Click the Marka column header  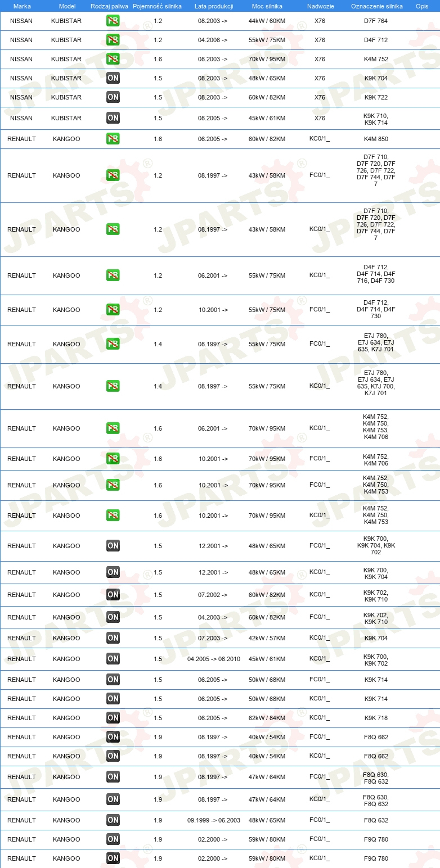click(x=22, y=6)
